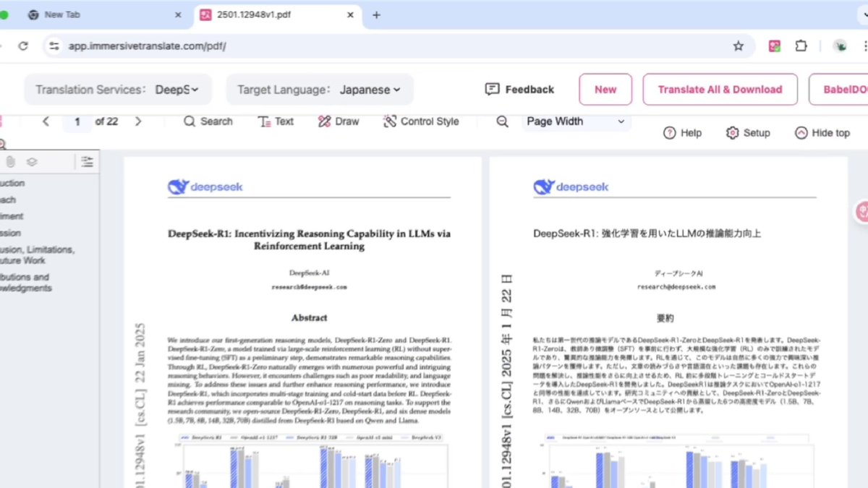Open the Target Language Japanese dropdown

(320, 90)
